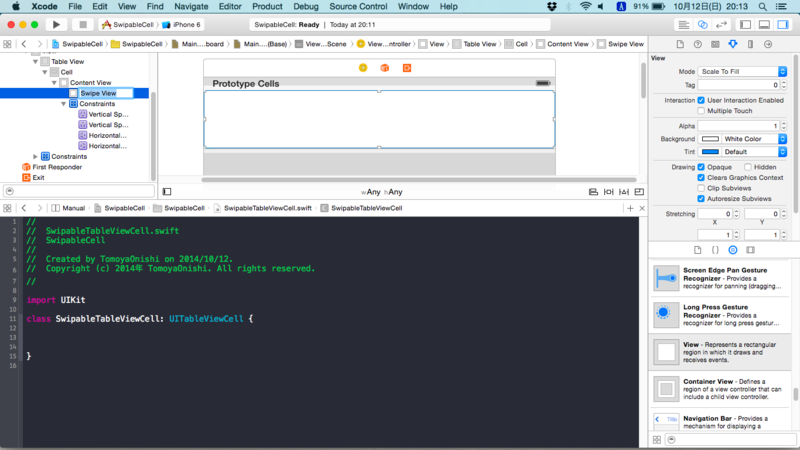Open the Attributes inspector
Screen dimensions: 800x450
733,44
